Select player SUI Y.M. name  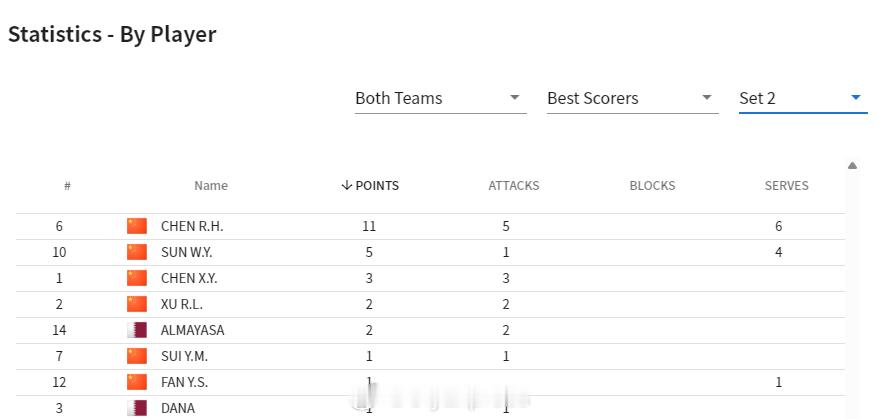point(184,356)
